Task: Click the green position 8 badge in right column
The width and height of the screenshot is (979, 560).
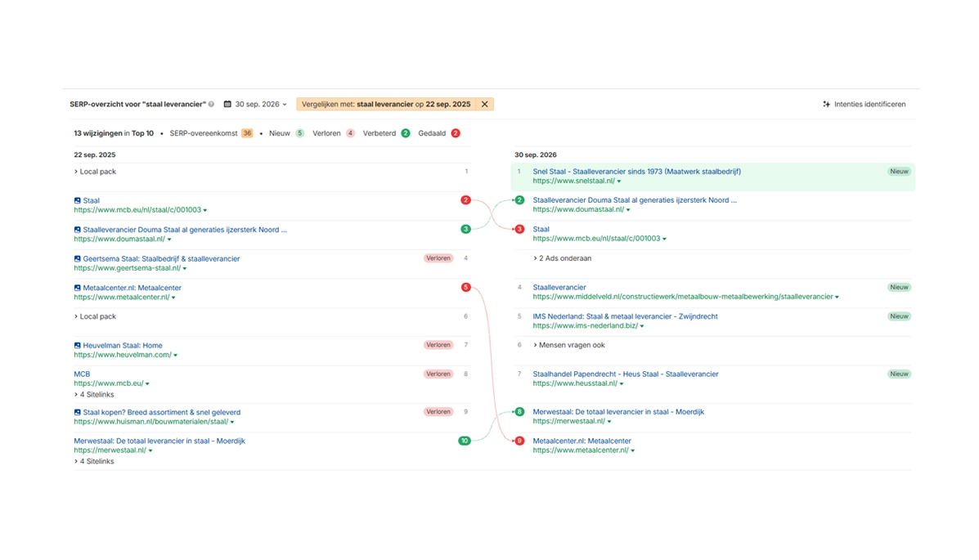Action: (519, 411)
